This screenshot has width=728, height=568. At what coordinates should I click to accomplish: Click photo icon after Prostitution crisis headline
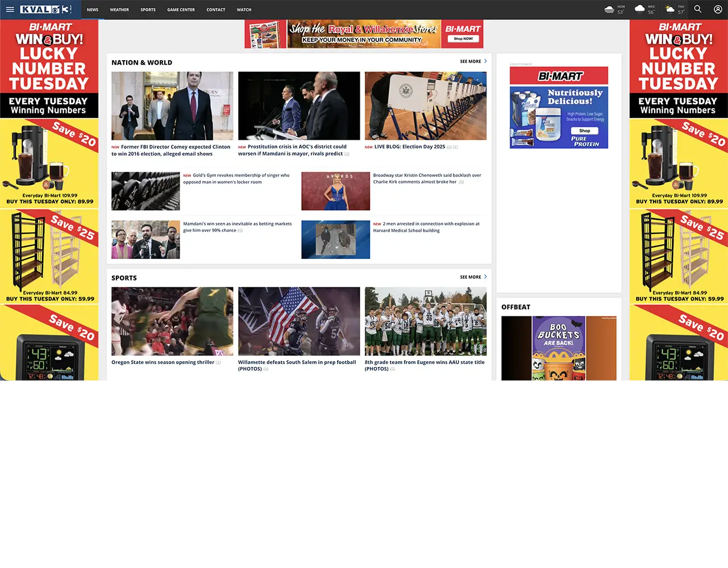click(347, 154)
